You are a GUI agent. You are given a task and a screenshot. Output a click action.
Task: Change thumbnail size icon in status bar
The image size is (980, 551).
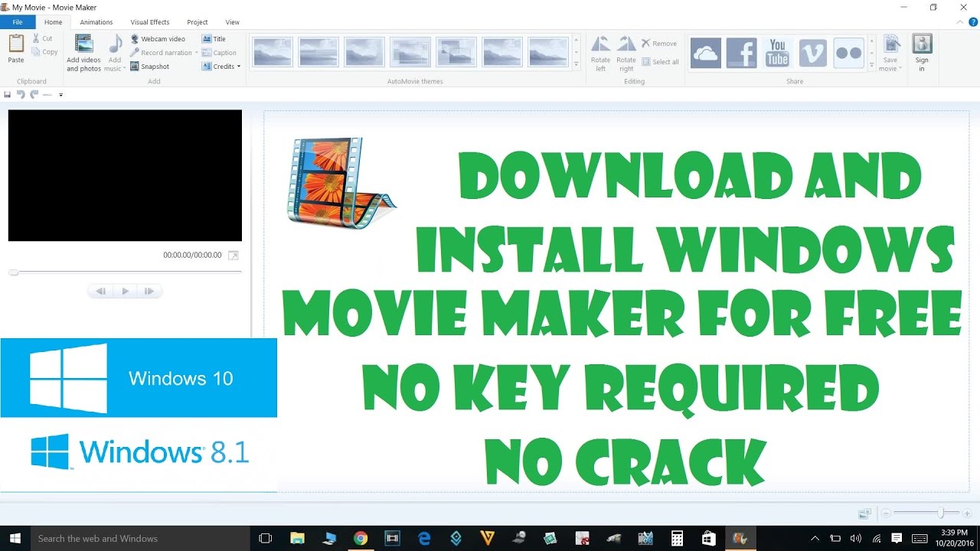point(864,514)
